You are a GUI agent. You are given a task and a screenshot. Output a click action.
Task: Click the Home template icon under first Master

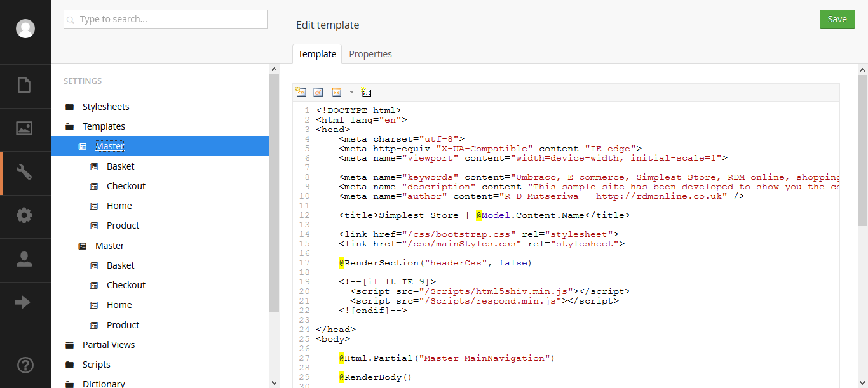94,206
